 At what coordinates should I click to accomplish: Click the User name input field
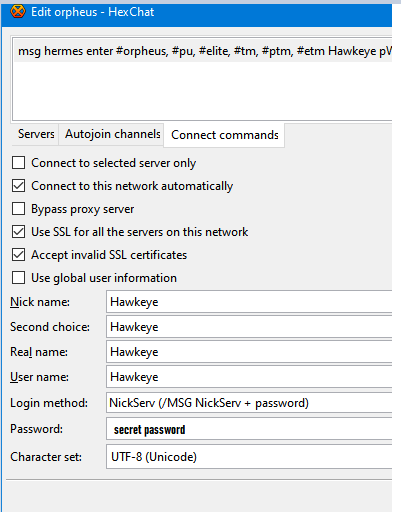[x=249, y=377]
